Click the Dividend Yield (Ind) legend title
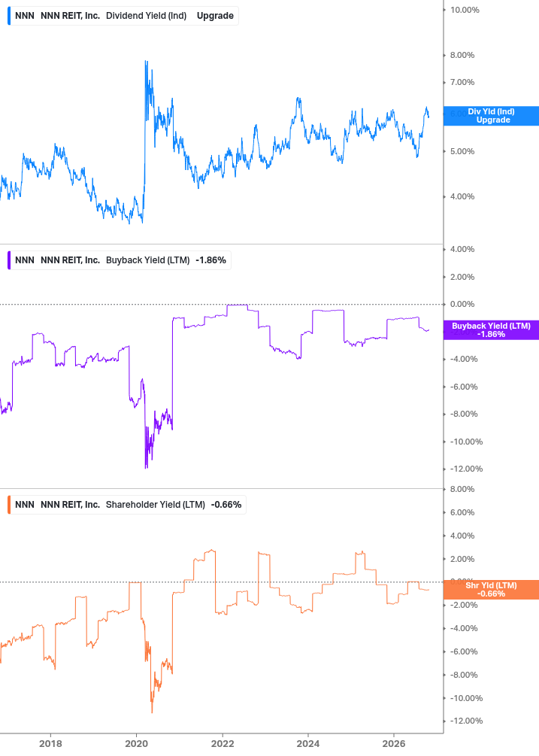 coord(146,16)
